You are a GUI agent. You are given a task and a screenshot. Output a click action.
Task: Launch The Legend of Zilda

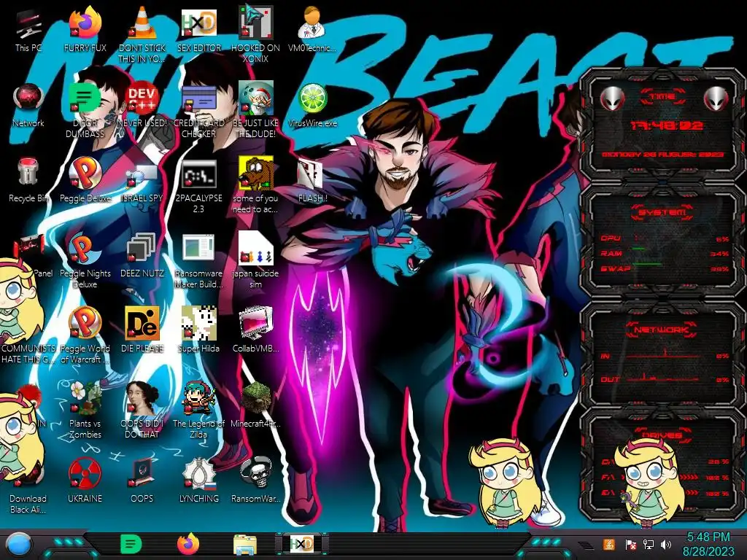tap(198, 398)
